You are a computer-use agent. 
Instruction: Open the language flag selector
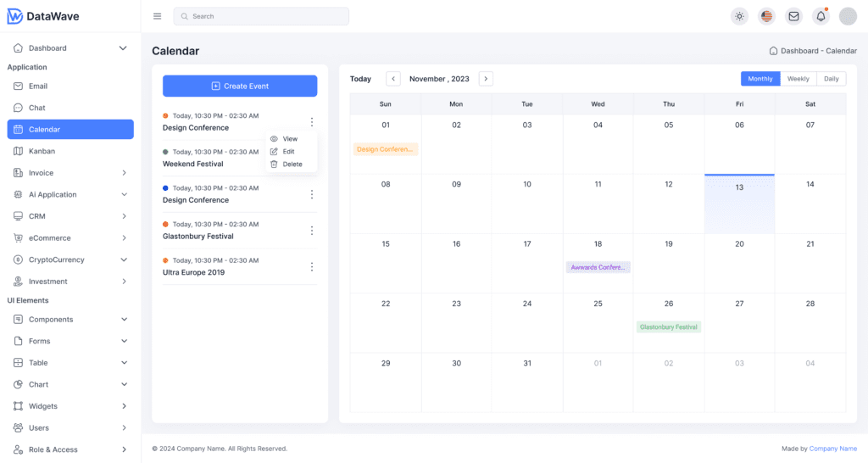point(766,16)
